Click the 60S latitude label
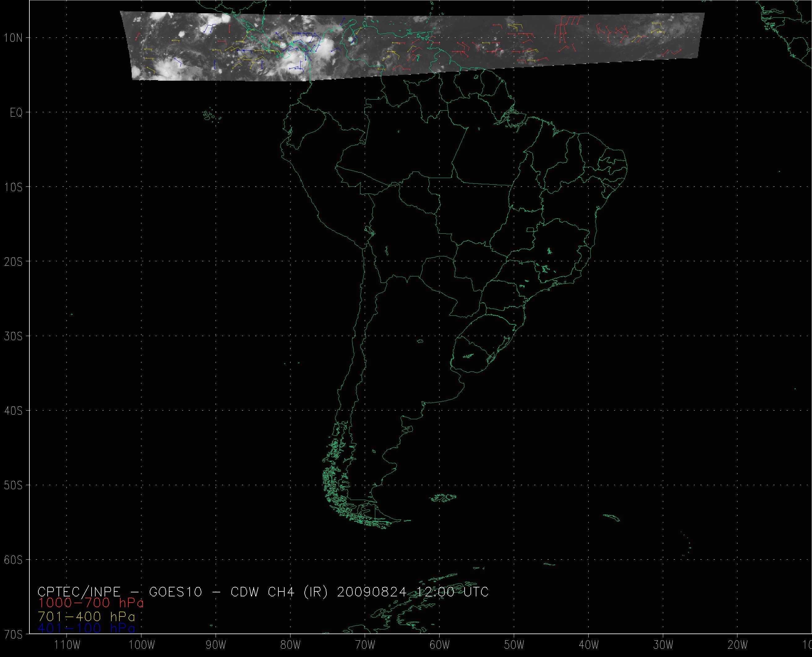812x657 pixels. click(x=14, y=560)
